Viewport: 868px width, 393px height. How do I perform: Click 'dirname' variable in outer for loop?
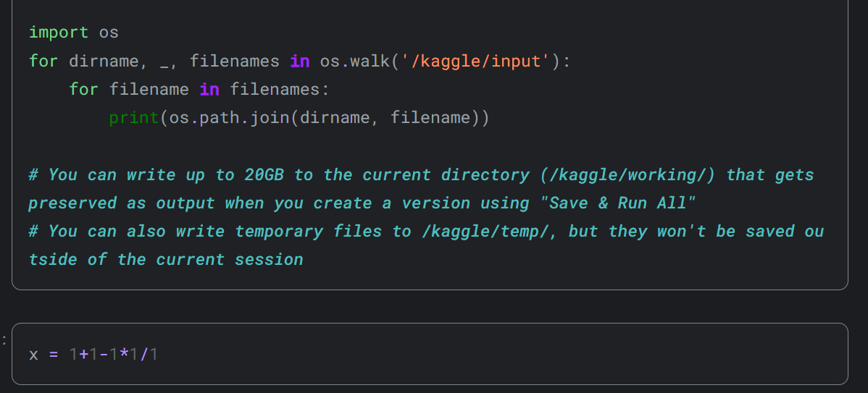pos(104,61)
